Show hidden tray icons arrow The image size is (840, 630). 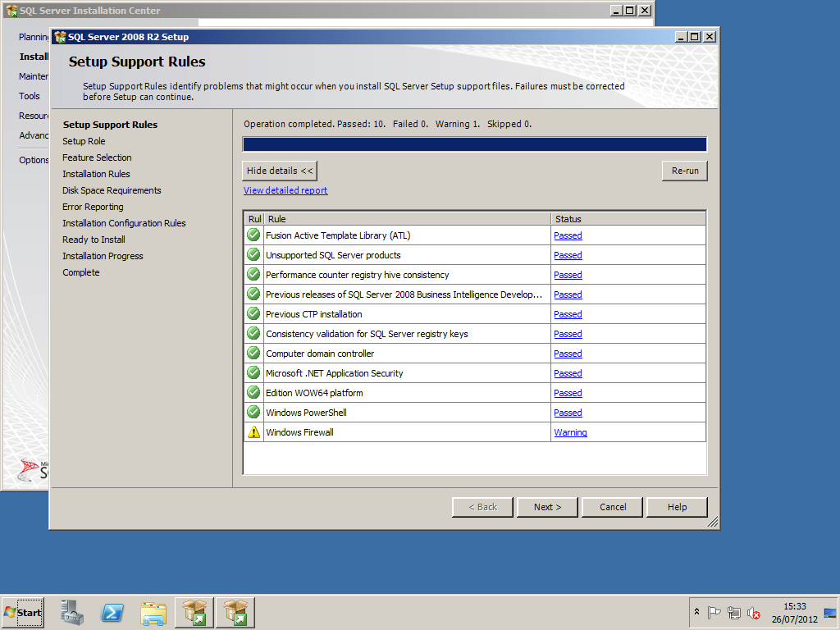coord(696,612)
